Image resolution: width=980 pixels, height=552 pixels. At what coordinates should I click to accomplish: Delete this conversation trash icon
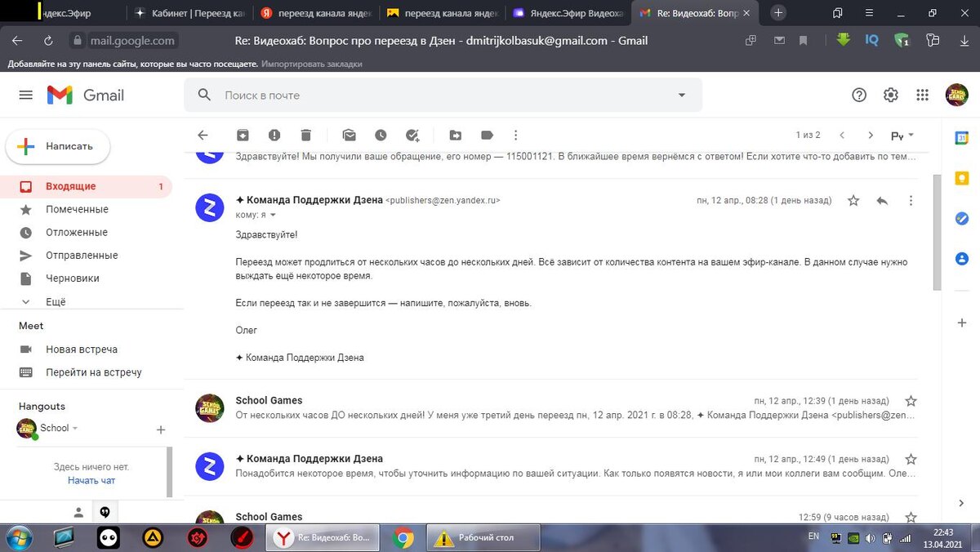tap(305, 135)
